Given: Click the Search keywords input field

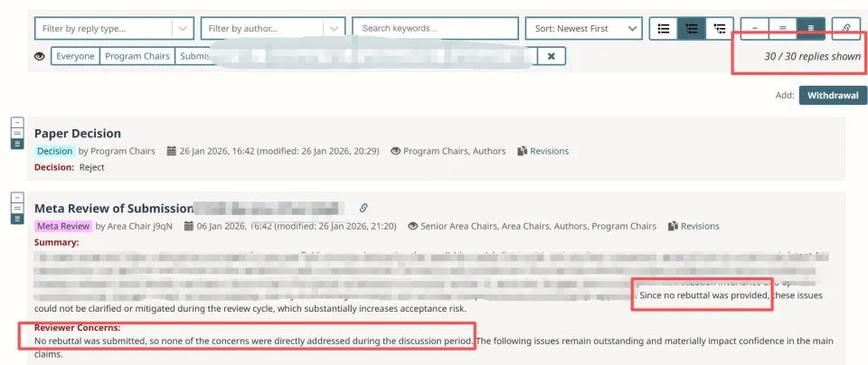Looking at the screenshot, I should (x=435, y=29).
